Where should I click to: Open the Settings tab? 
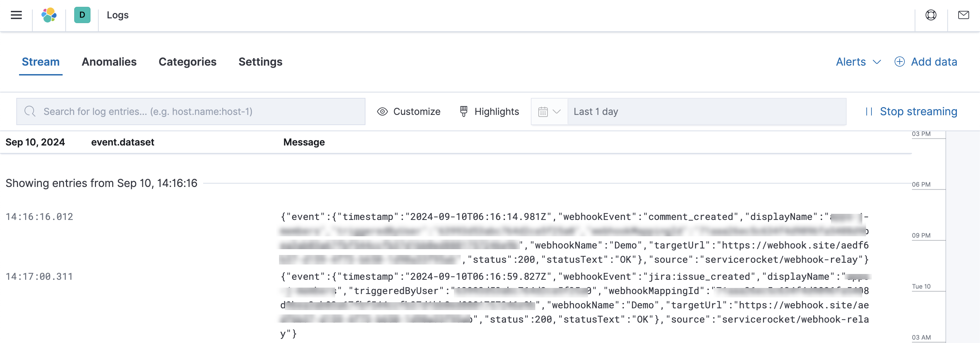260,62
